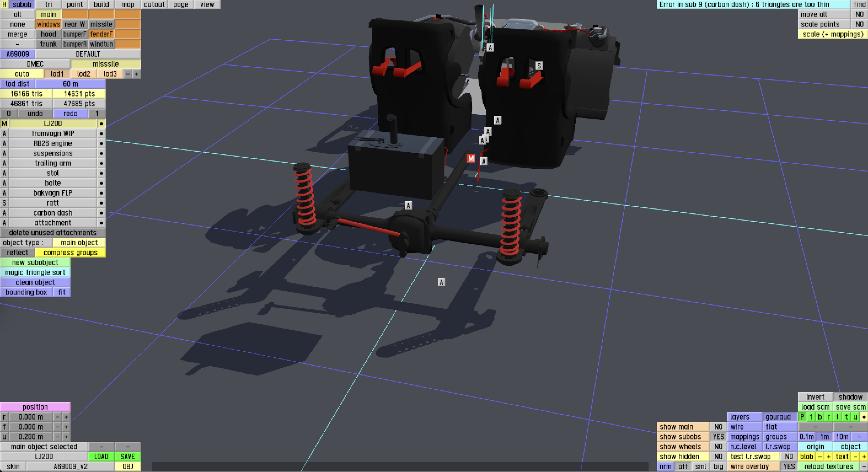Click the green SAVE button

(x=127, y=457)
